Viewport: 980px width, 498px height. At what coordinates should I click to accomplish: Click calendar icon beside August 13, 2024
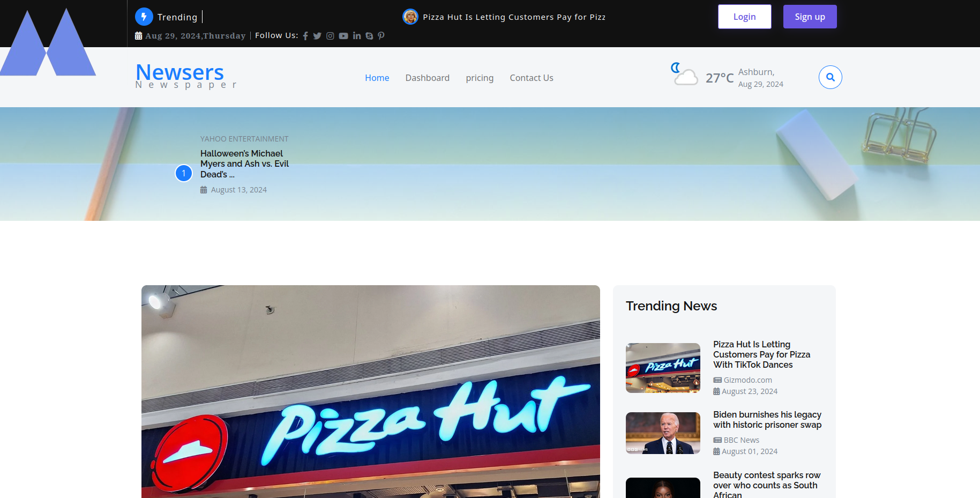pos(204,190)
